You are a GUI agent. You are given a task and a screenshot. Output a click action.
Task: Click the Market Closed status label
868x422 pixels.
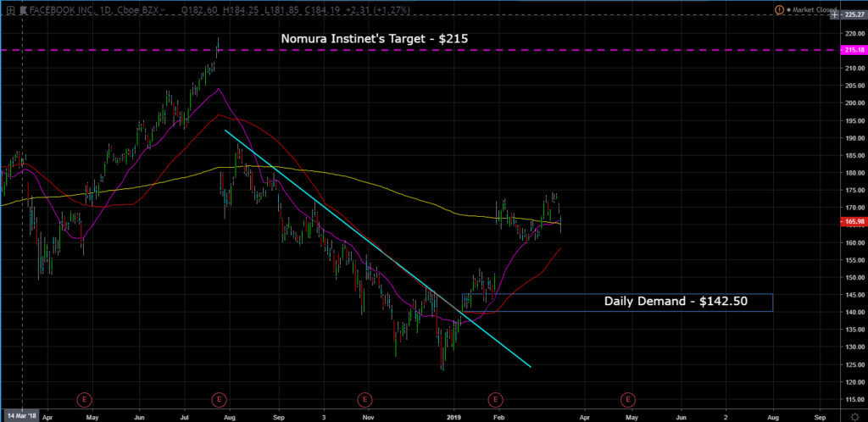point(813,9)
